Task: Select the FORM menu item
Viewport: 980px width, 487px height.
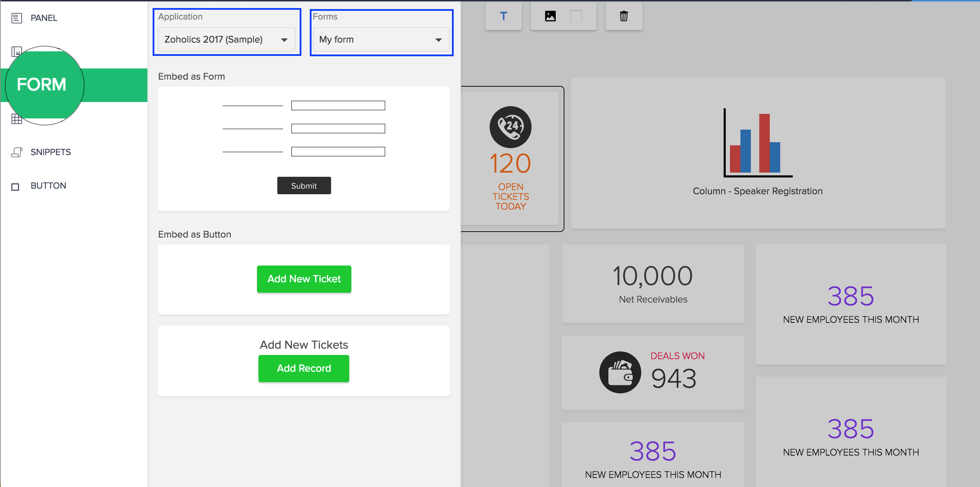Action: [x=42, y=85]
